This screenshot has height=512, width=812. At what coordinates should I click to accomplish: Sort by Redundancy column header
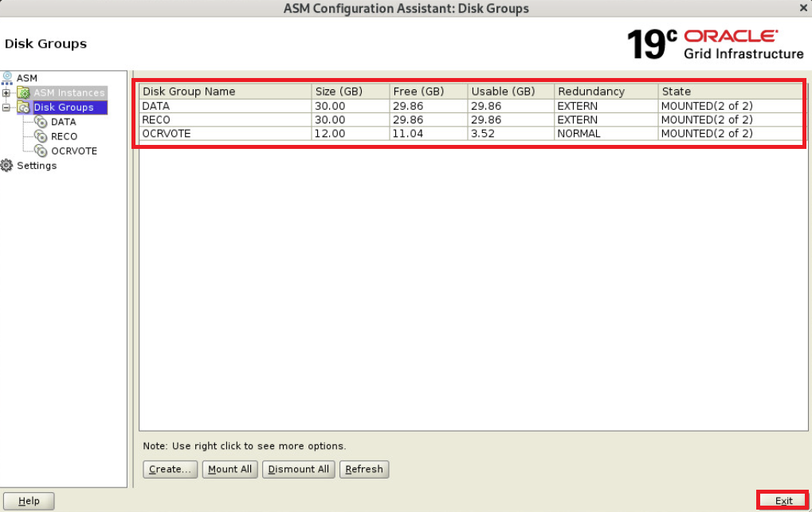[x=606, y=92]
